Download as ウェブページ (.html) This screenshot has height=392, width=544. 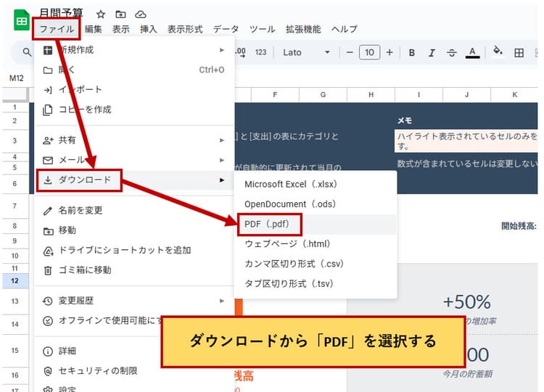[x=316, y=244]
